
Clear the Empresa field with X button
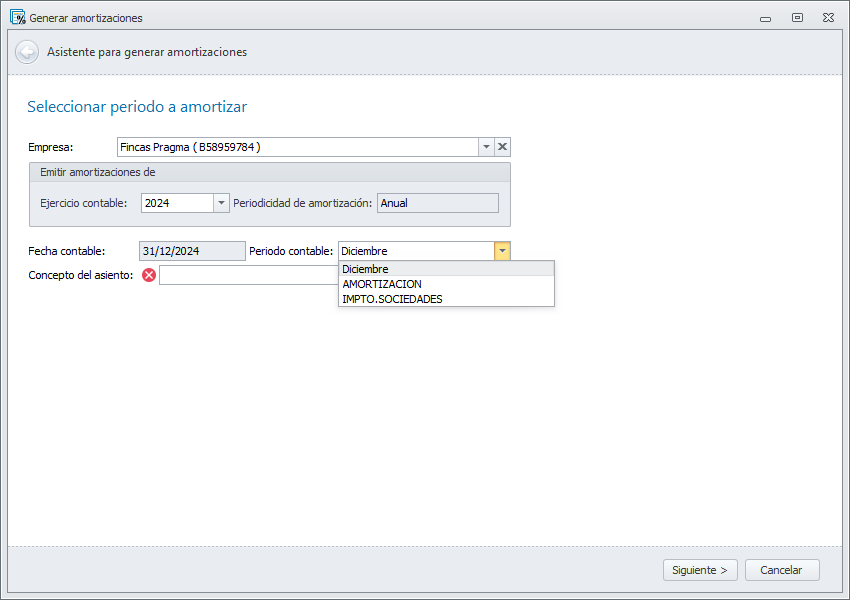tap(503, 147)
